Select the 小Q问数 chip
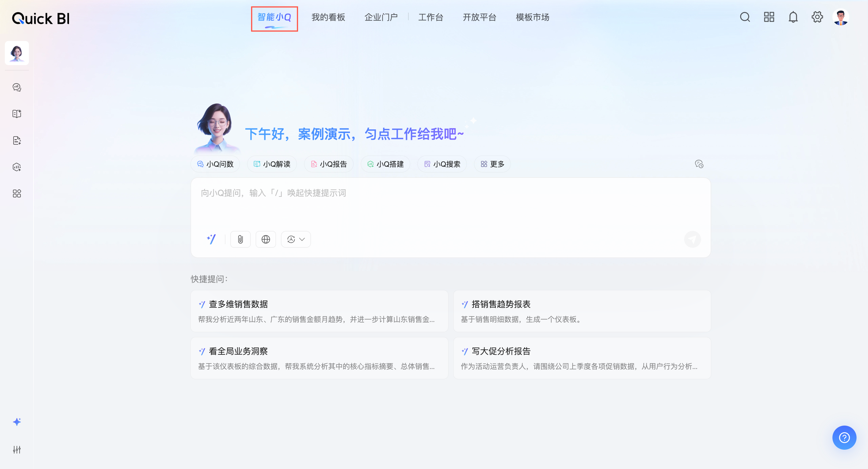868x469 pixels. pyautogui.click(x=215, y=164)
